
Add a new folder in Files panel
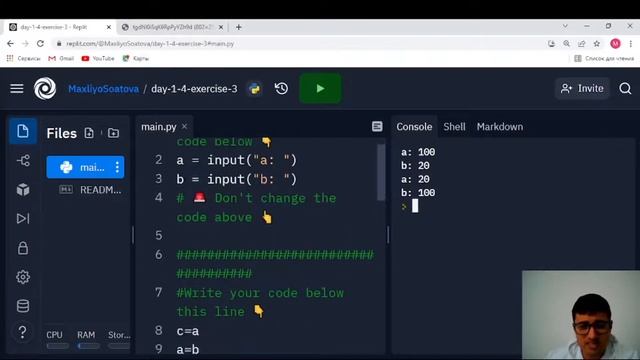coord(113,133)
